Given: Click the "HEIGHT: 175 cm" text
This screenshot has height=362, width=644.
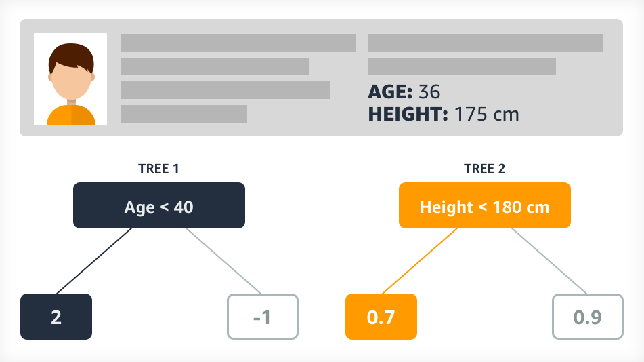Looking at the screenshot, I should coord(444,113).
